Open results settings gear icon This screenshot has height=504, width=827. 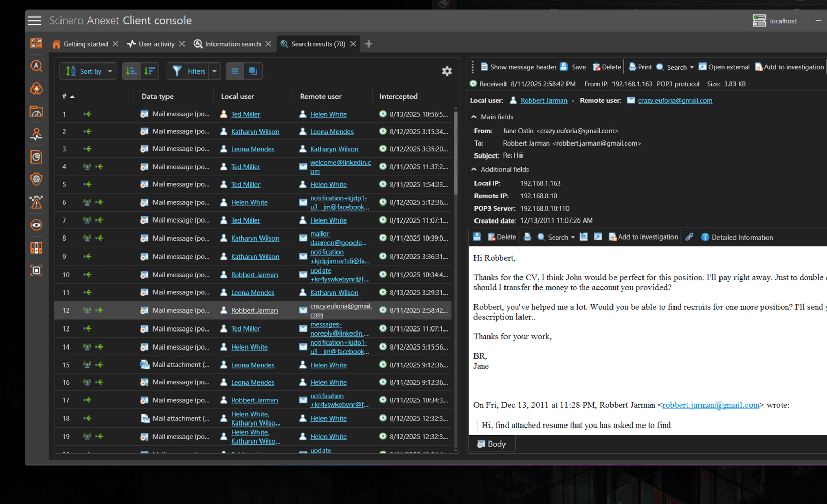pyautogui.click(x=447, y=71)
